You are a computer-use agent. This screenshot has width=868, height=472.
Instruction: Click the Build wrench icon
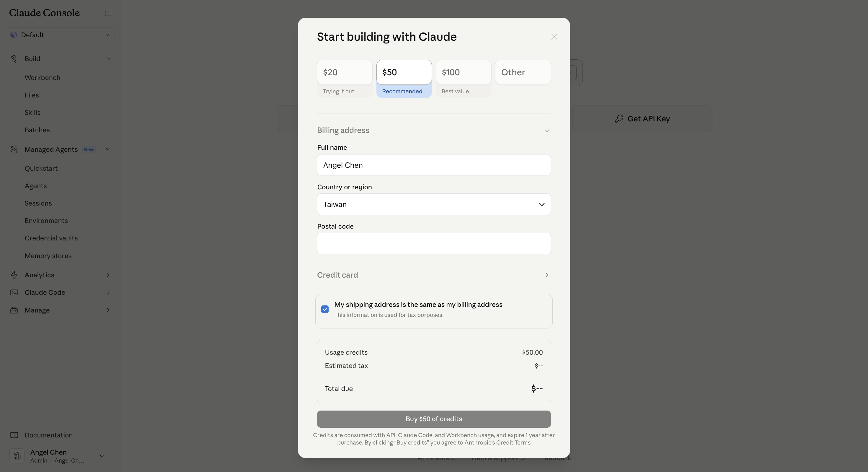14,59
